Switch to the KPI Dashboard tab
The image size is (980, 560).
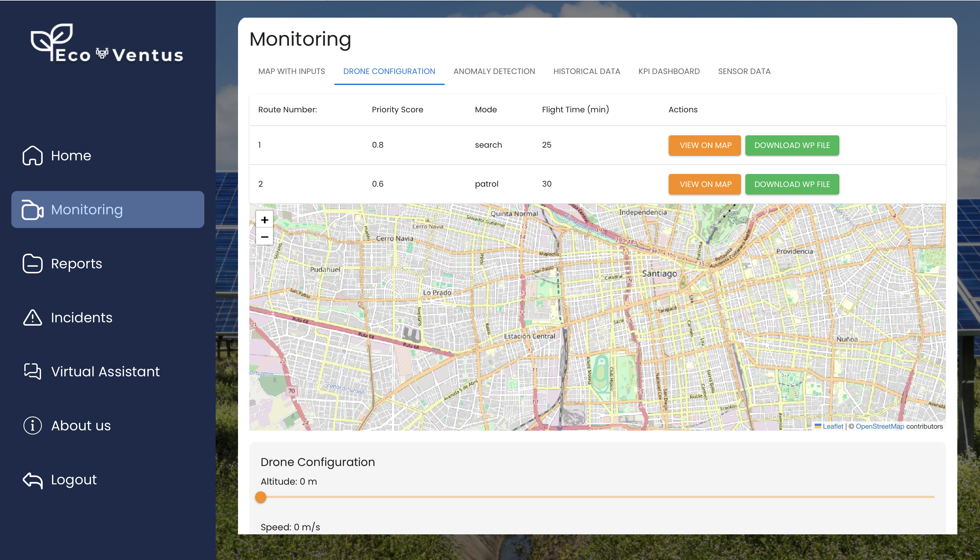tap(669, 71)
